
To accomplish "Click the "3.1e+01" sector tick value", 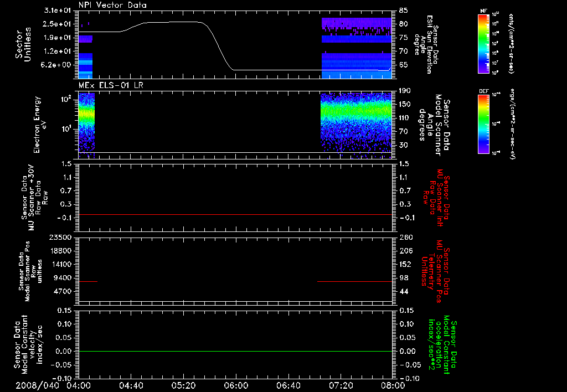I will click(x=58, y=11).
